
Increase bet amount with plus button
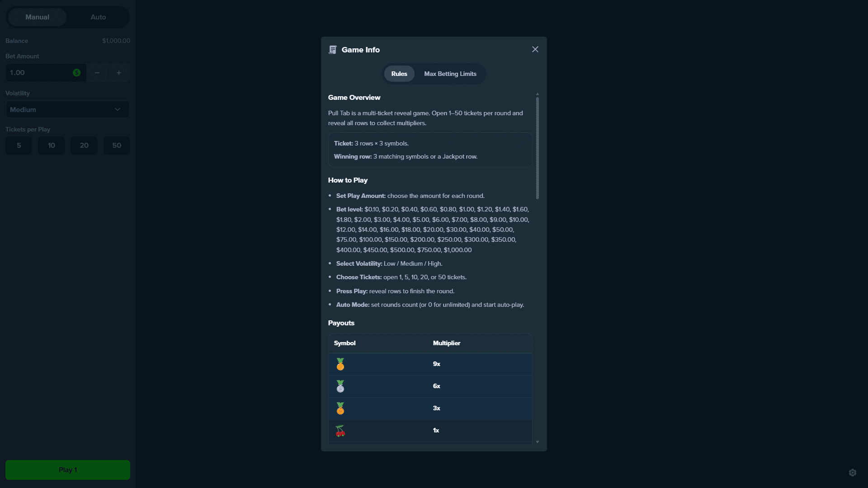tap(119, 73)
